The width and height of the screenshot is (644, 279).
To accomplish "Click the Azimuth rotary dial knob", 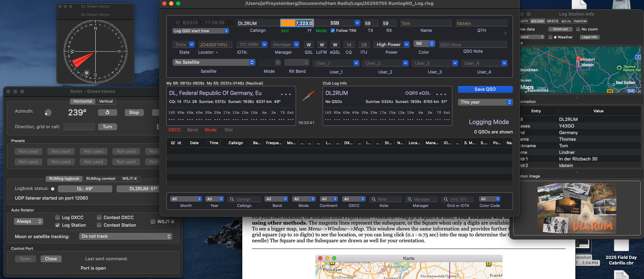I will click(48, 113).
